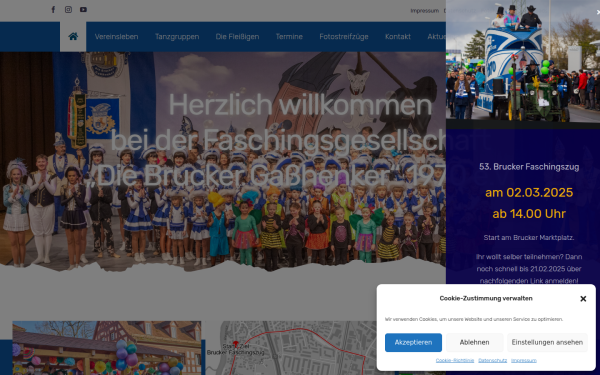
Task: Click the Brucker Faschingszug route map
Action: point(291,348)
